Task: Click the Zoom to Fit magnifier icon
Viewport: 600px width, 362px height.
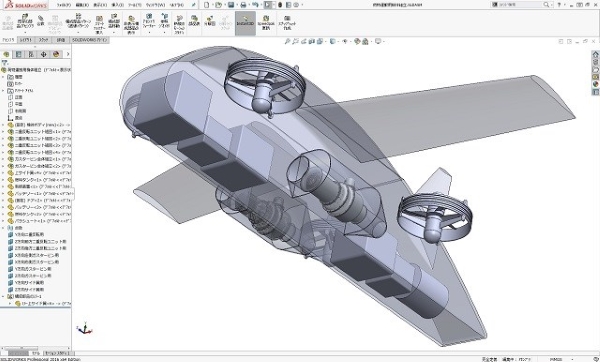Action: (x=288, y=41)
